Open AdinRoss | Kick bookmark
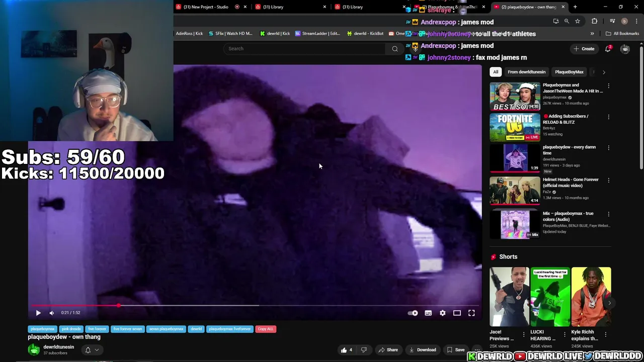The width and height of the screenshot is (644, 362). 190,34
